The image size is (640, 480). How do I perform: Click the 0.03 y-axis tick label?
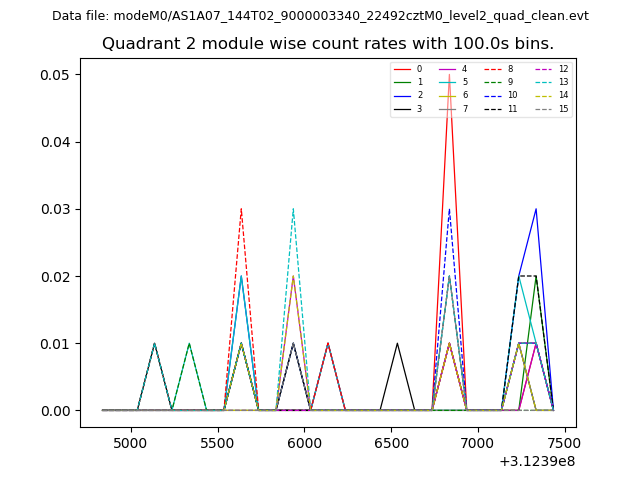pos(55,209)
